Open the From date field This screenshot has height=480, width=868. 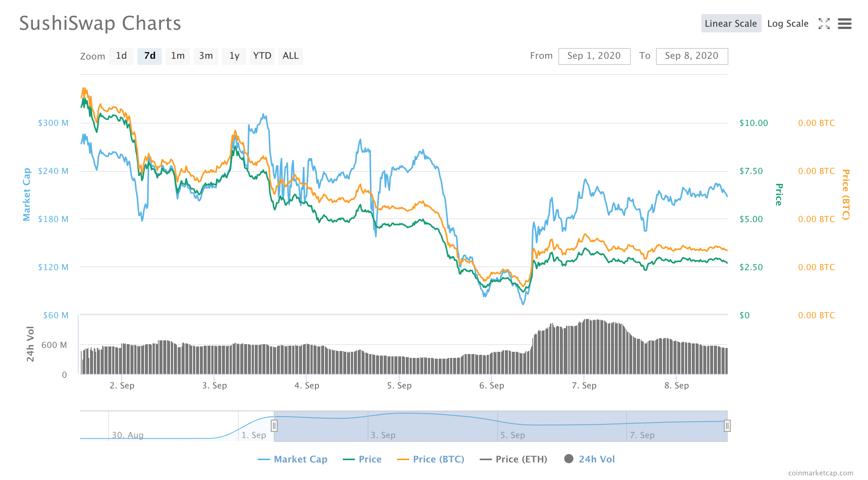point(594,56)
